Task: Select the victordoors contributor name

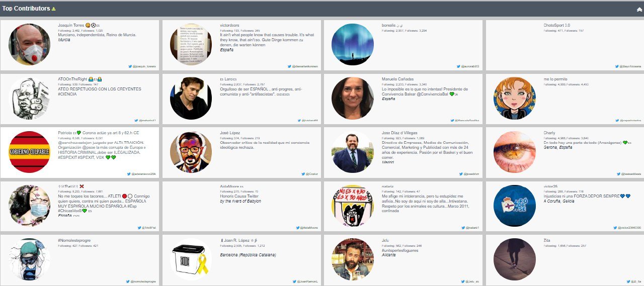Action: (230, 25)
